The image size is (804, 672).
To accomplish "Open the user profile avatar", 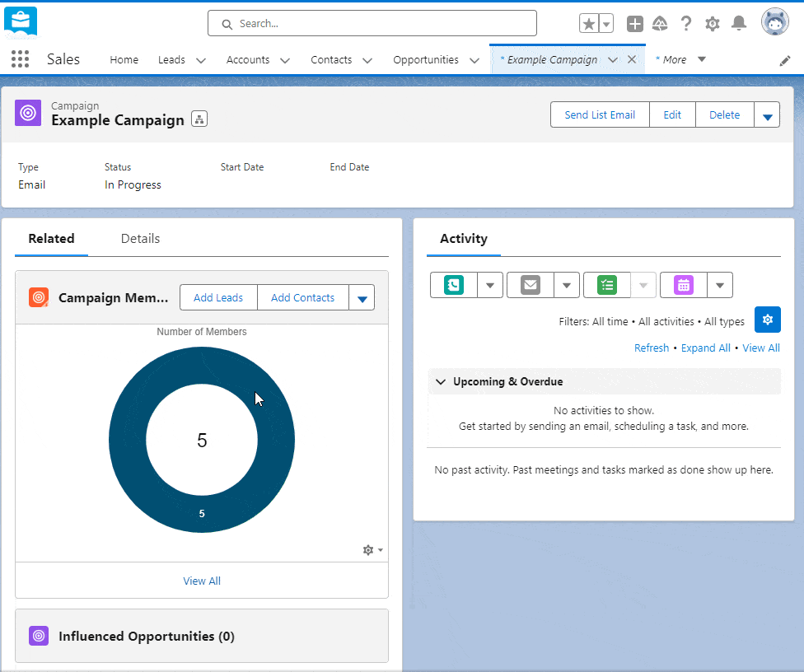I will coord(775,22).
